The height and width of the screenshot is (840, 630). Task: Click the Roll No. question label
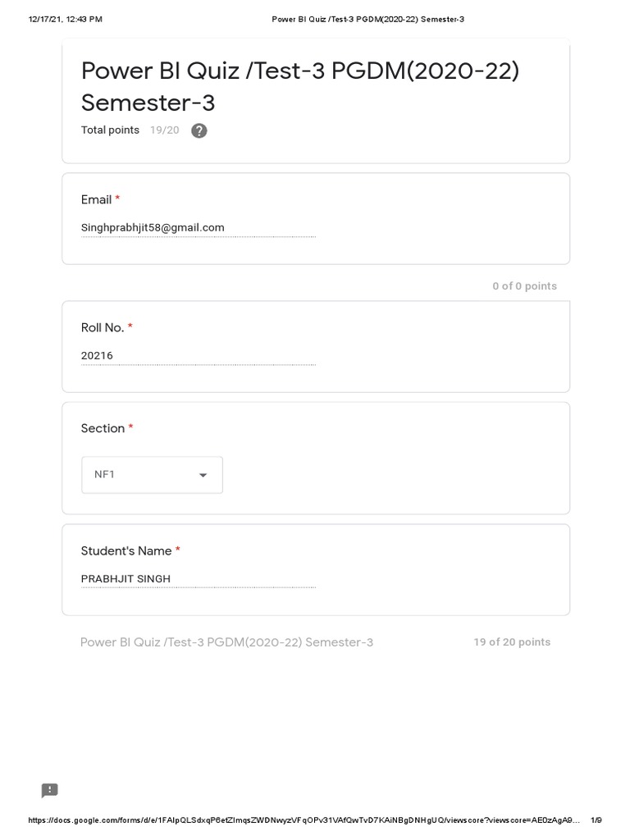point(103,327)
